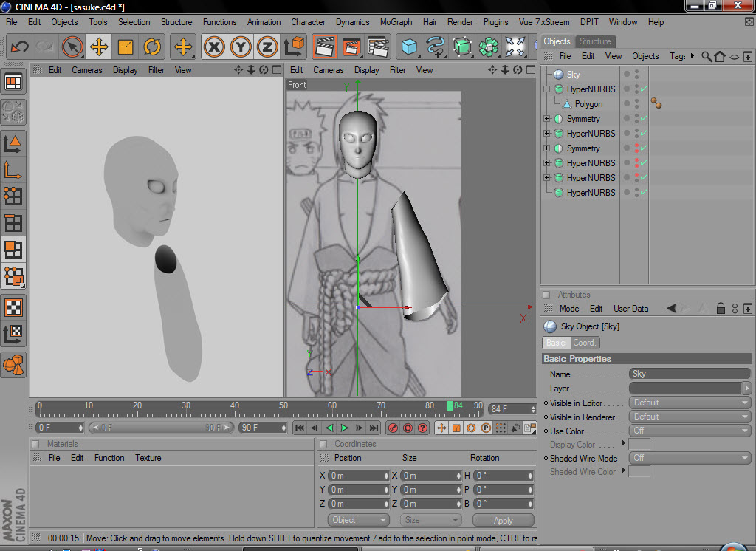
Task: Activate the Rotate tool
Action: click(x=152, y=47)
